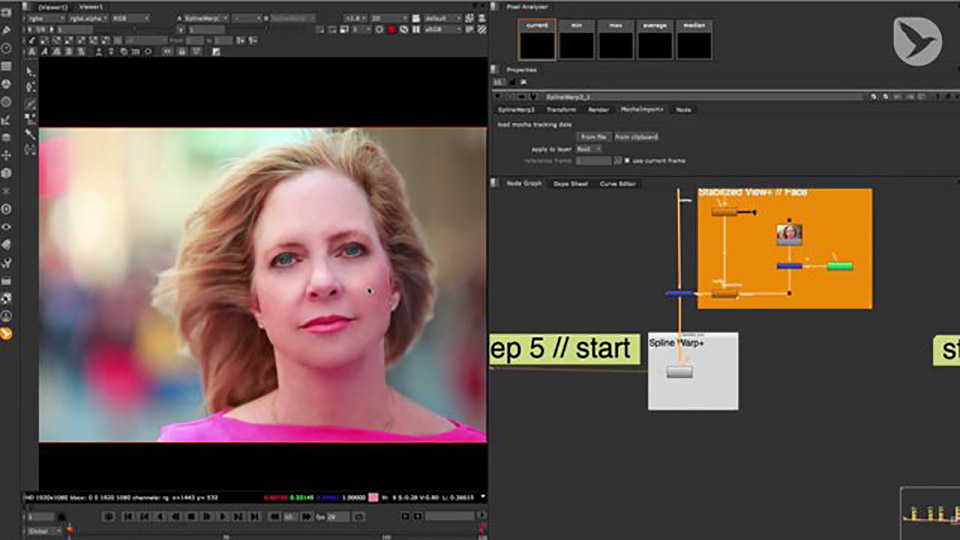960x540 pixels.
Task: Open the sRGB viewer process dropdown
Action: click(442, 29)
